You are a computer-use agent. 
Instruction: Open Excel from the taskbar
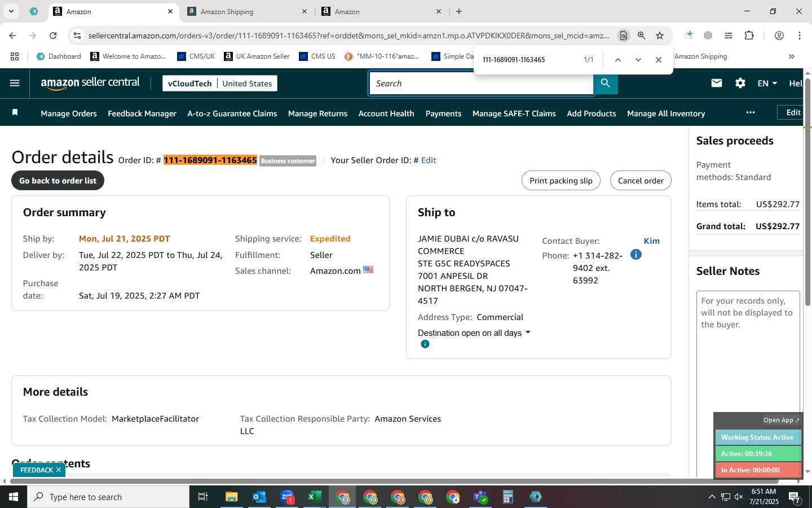(315, 497)
